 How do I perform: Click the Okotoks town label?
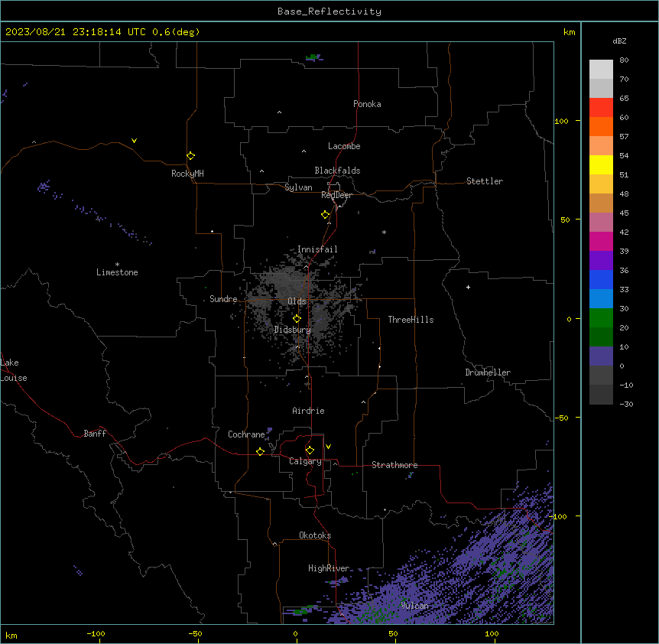point(315,535)
